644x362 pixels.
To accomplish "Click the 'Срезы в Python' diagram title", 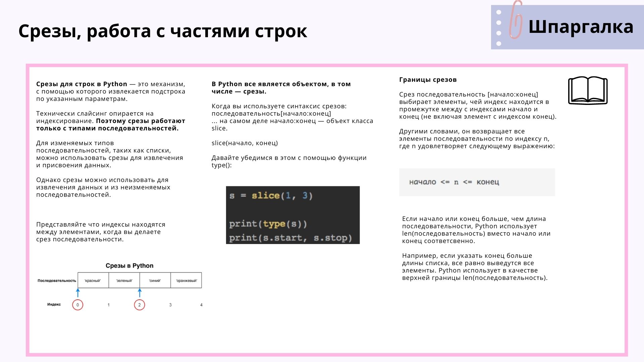I will 129,266.
